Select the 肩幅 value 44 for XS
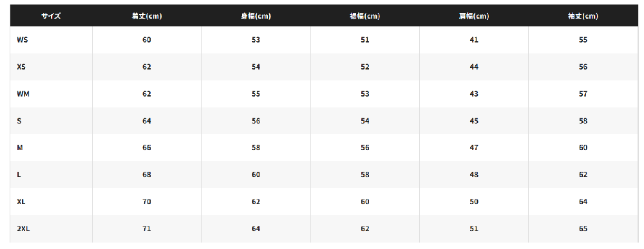This screenshot has height=249, width=644. point(474,67)
